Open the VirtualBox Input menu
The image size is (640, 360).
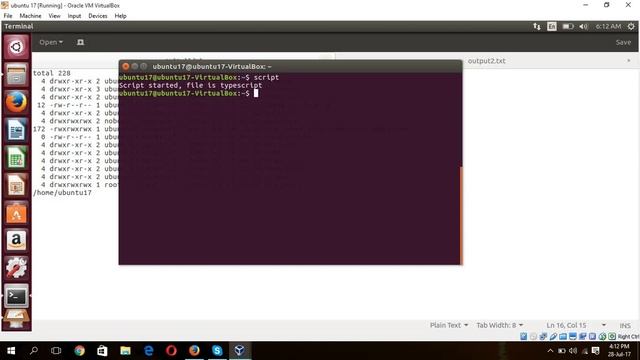click(x=74, y=16)
